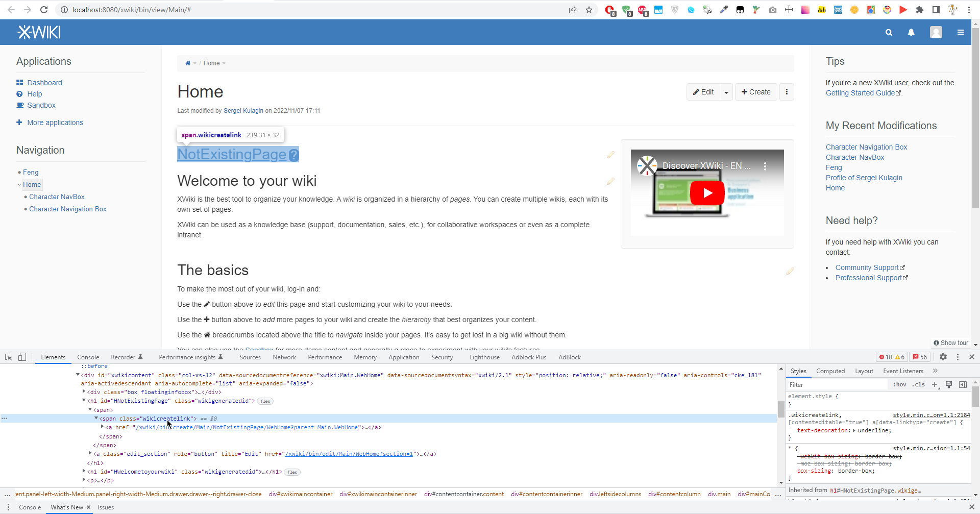Collapse the Home navigation tree node
The width and height of the screenshot is (980, 514).
[x=19, y=185]
